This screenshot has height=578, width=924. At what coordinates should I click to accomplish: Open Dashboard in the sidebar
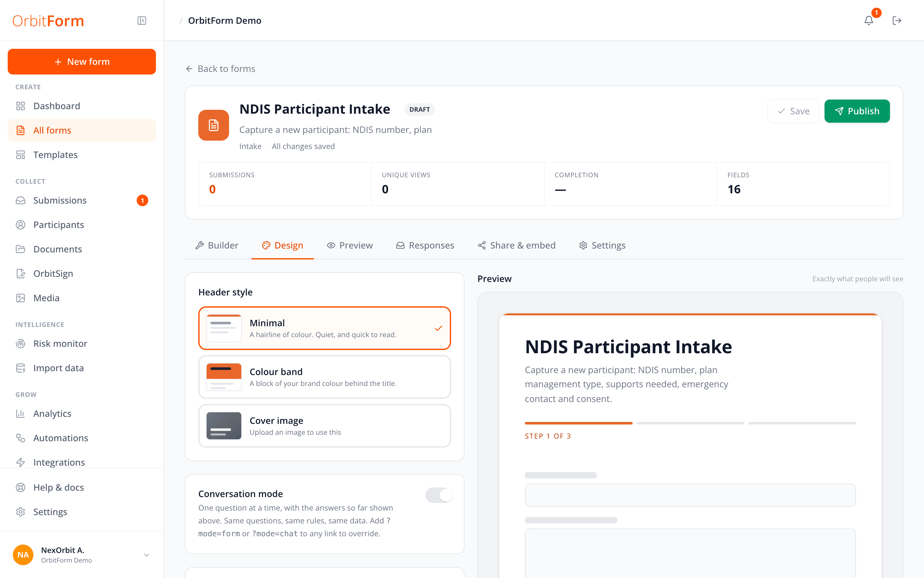pyautogui.click(x=82, y=106)
